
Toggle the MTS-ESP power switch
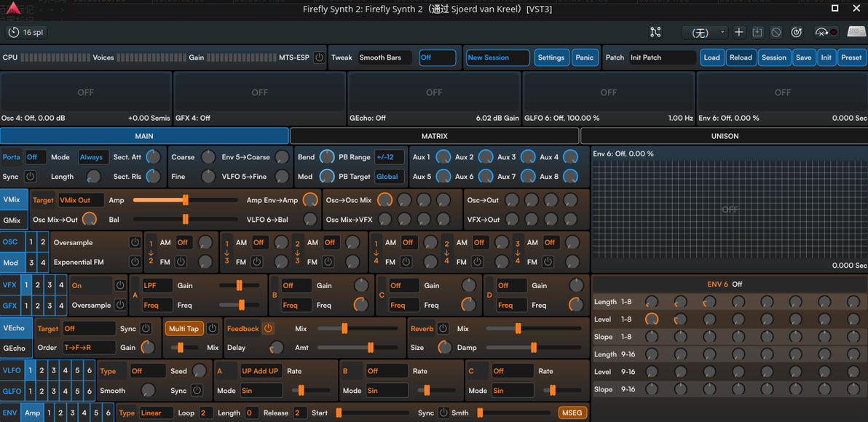(x=319, y=57)
